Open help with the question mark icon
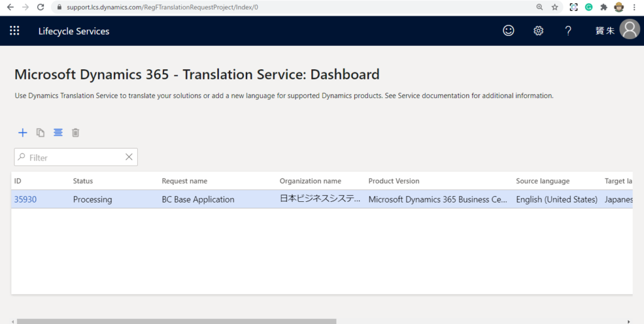The height and width of the screenshot is (324, 644). tap(568, 31)
